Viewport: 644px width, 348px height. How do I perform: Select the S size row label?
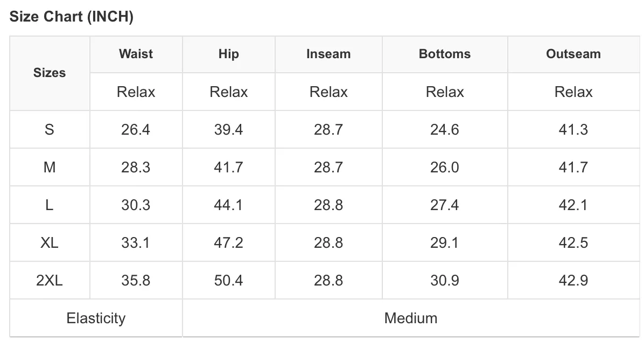click(x=50, y=129)
